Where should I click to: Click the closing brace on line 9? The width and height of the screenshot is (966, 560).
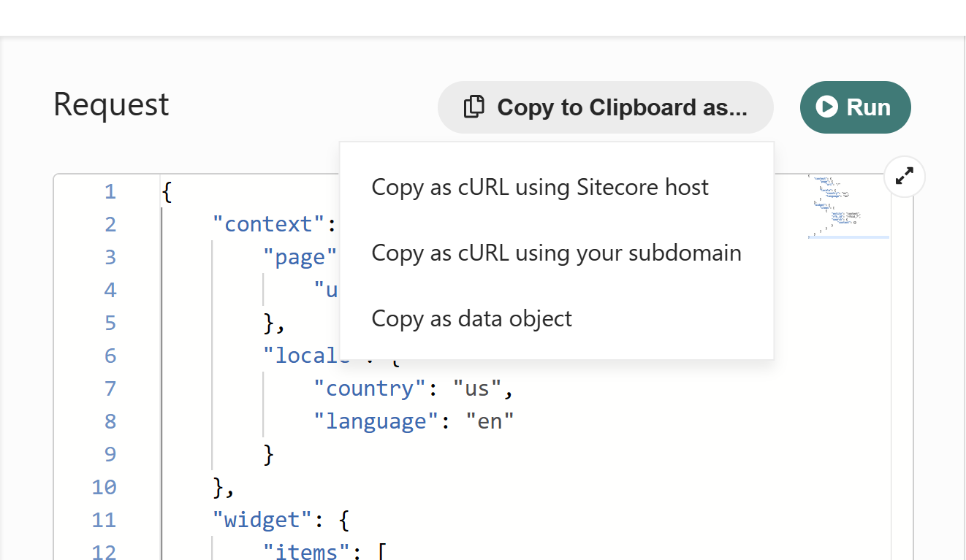pyautogui.click(x=269, y=454)
